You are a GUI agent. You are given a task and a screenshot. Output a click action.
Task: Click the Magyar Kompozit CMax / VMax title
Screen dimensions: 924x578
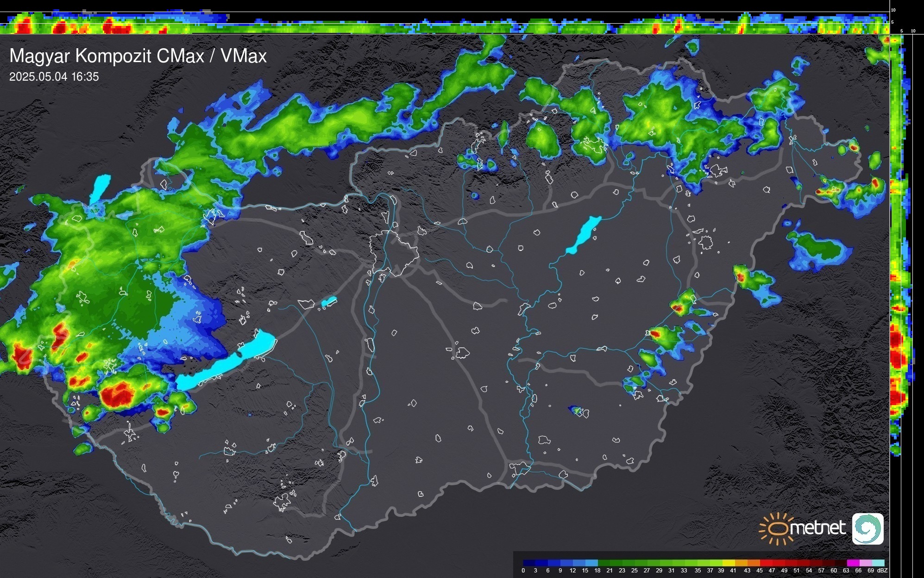[x=138, y=56]
